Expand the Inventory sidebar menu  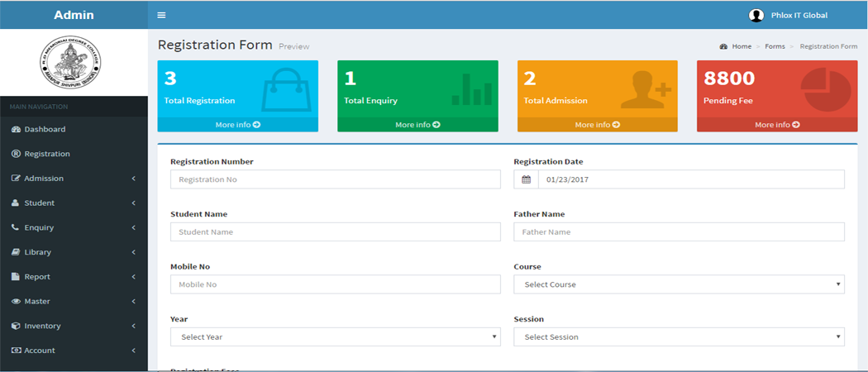73,326
